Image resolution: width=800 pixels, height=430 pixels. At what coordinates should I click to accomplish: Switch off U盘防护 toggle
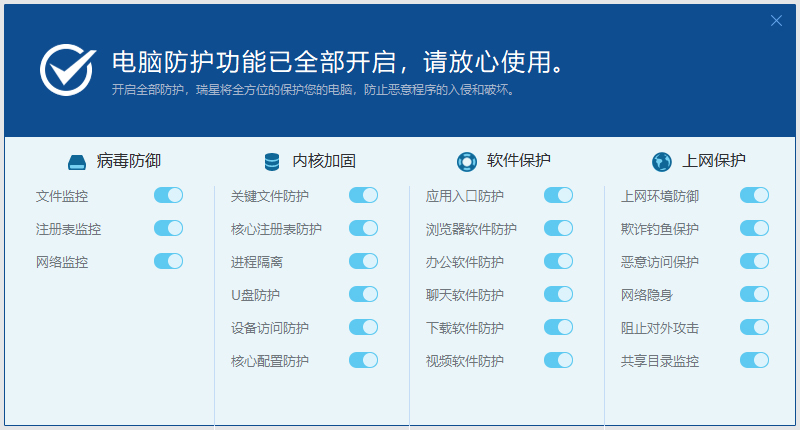pos(363,295)
